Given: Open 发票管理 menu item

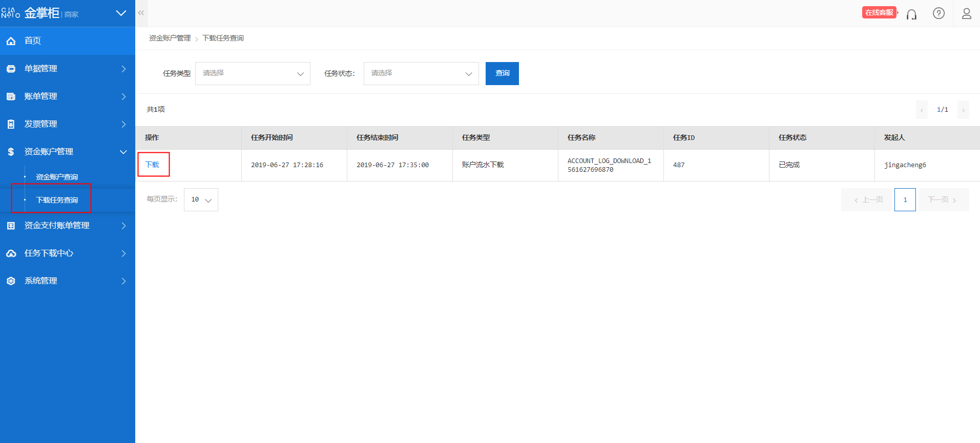Looking at the screenshot, I should pyautogui.click(x=68, y=124).
